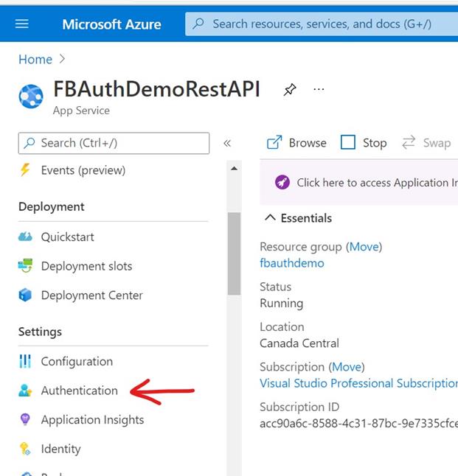
Task: Click the Microsoft Azure home title
Action: point(111,24)
